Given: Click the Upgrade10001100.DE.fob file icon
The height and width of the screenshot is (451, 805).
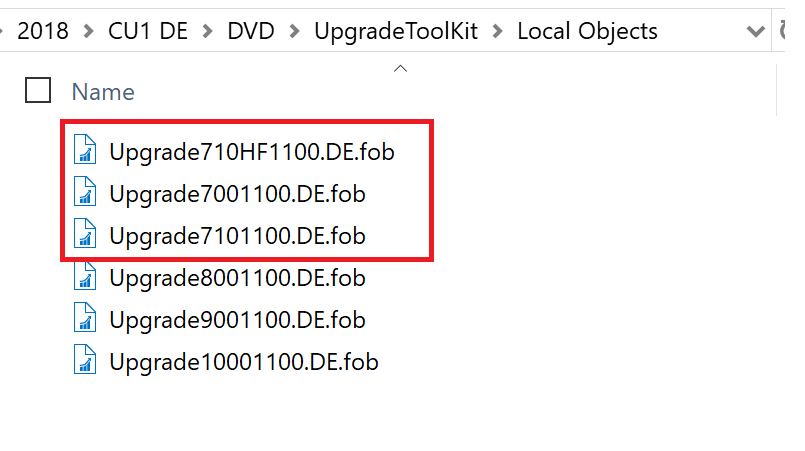Looking at the screenshot, I should click(85, 360).
